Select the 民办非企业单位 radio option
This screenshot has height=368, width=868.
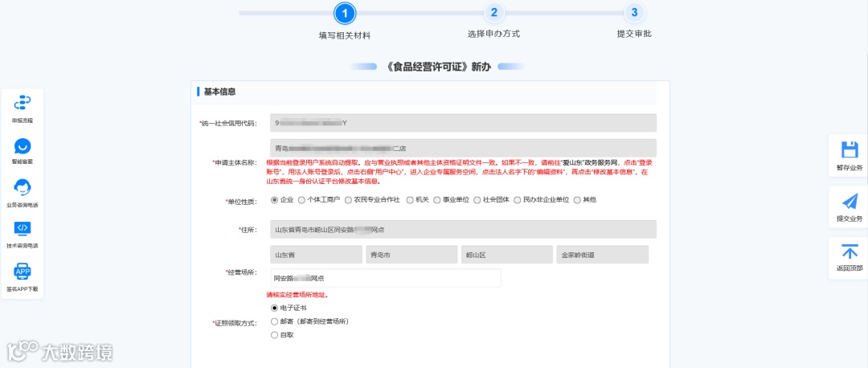518,200
